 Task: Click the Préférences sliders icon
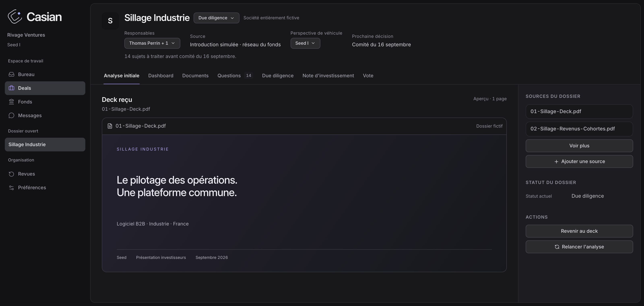click(11, 188)
